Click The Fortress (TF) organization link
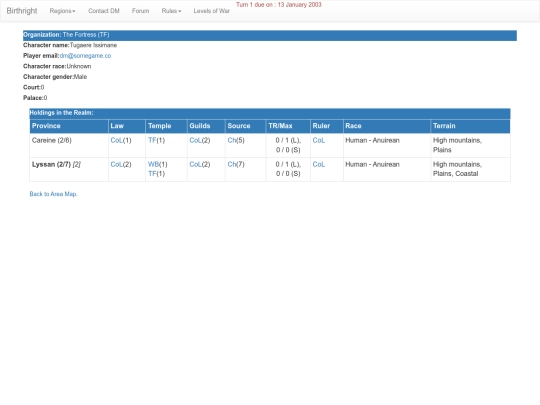 pos(86,35)
